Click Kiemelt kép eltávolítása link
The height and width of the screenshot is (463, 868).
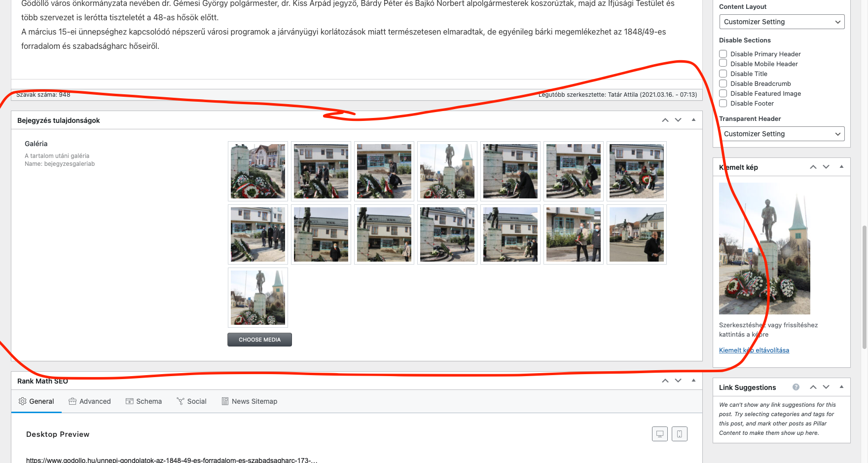point(754,350)
